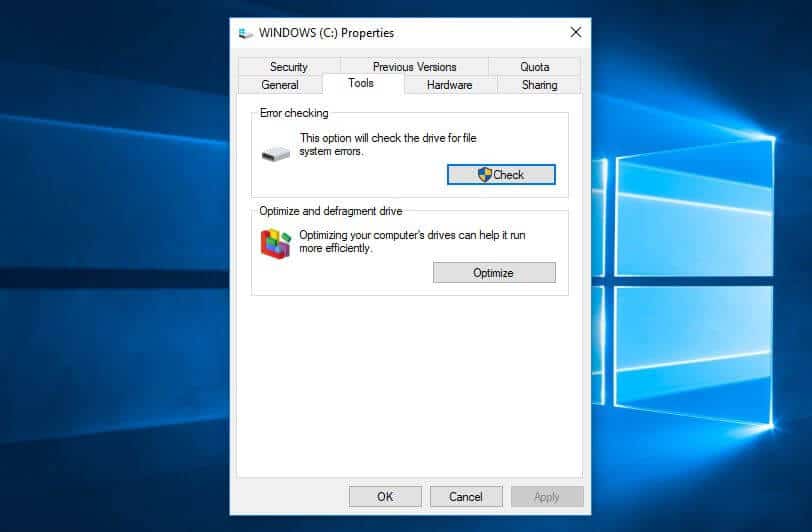Click the shield icon on the Check button
This screenshot has height=532, width=812.
click(485, 175)
